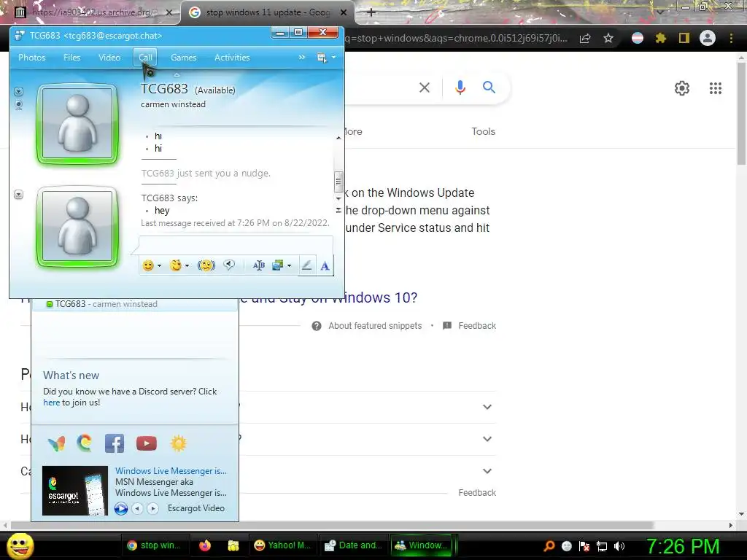
Task: Open the Photos menu in Messenger chat
Action: [32, 57]
